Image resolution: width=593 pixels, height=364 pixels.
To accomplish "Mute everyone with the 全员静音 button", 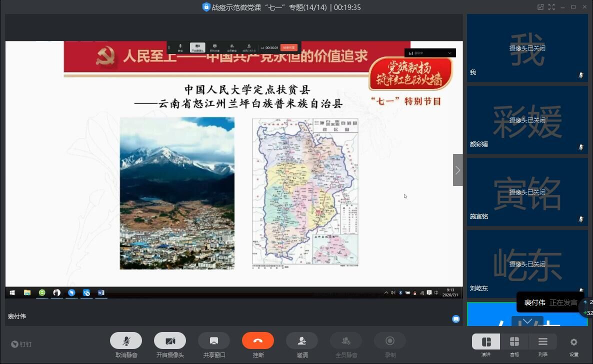I will [x=346, y=341].
